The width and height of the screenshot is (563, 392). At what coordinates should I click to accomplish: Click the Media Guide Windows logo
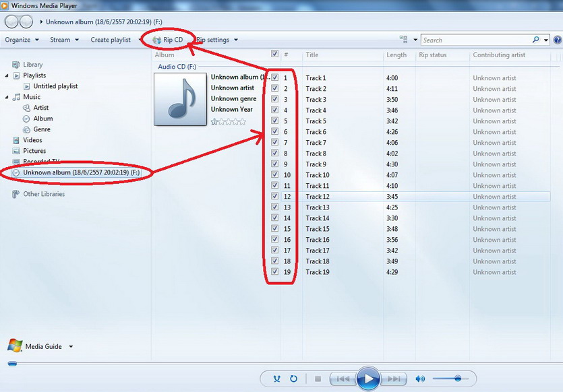click(x=15, y=346)
